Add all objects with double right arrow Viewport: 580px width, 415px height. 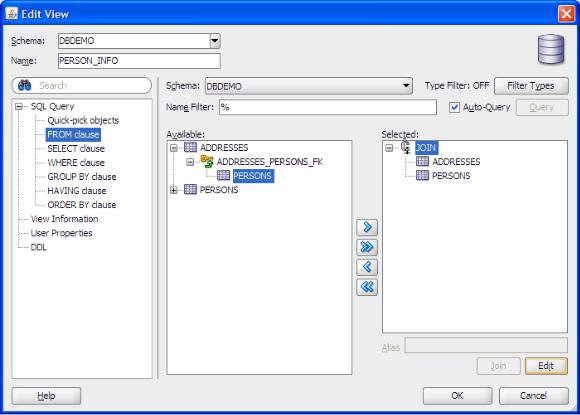click(x=367, y=247)
